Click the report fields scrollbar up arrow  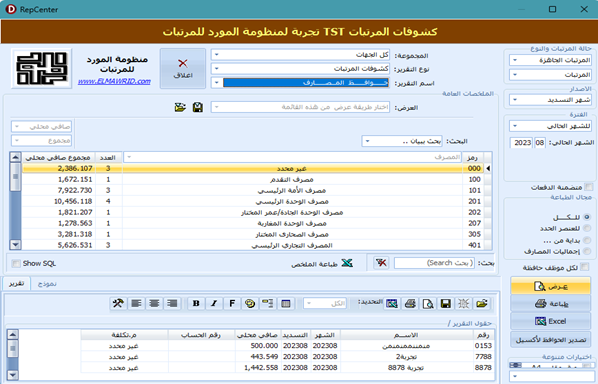click(12, 334)
